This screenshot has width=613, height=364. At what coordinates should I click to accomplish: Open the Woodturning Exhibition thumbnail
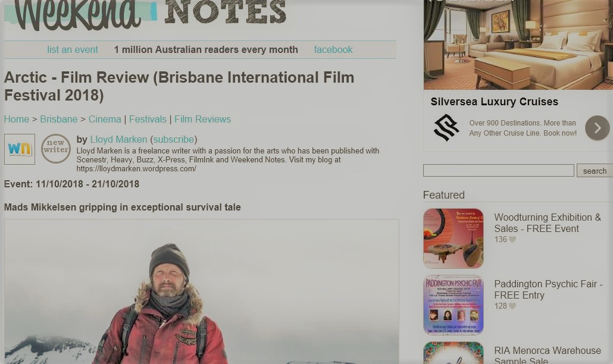click(x=454, y=239)
